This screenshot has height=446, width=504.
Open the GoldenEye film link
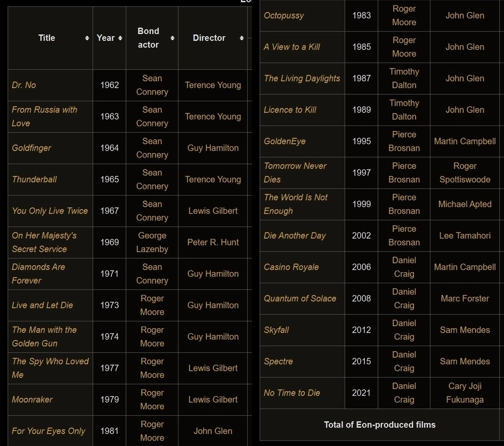click(285, 142)
